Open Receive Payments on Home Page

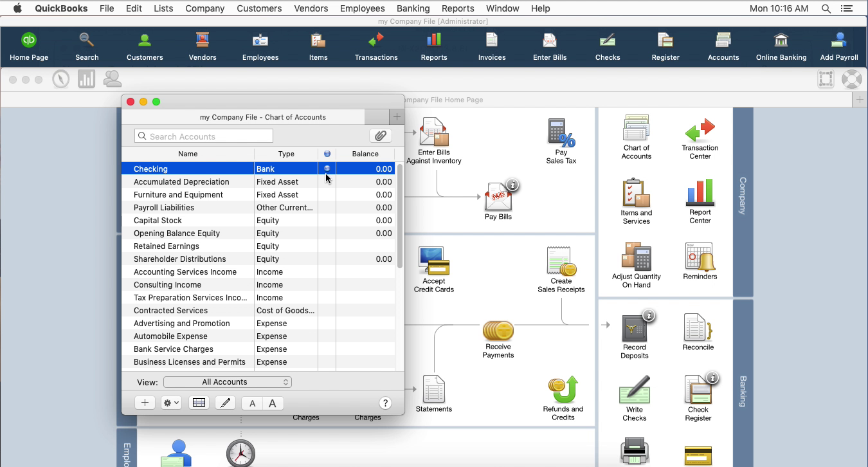pos(498,339)
